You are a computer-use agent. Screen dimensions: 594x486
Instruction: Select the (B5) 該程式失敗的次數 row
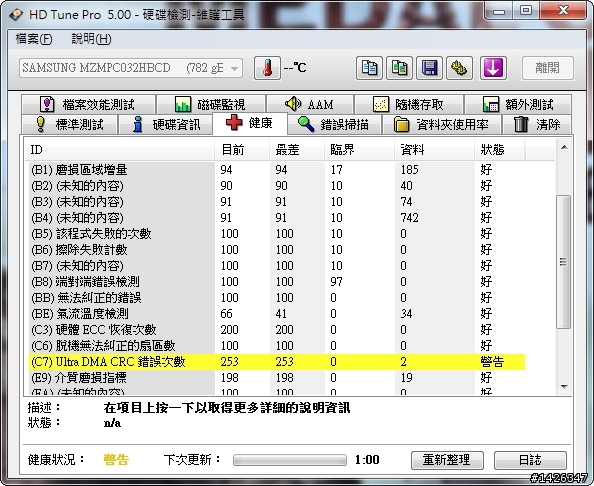pyautogui.click(x=277, y=233)
